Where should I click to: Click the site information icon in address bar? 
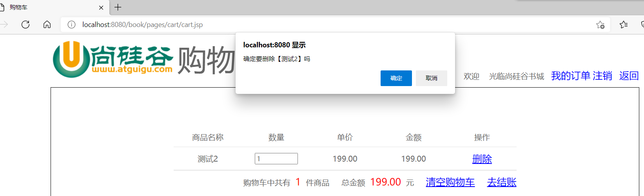pos(71,25)
